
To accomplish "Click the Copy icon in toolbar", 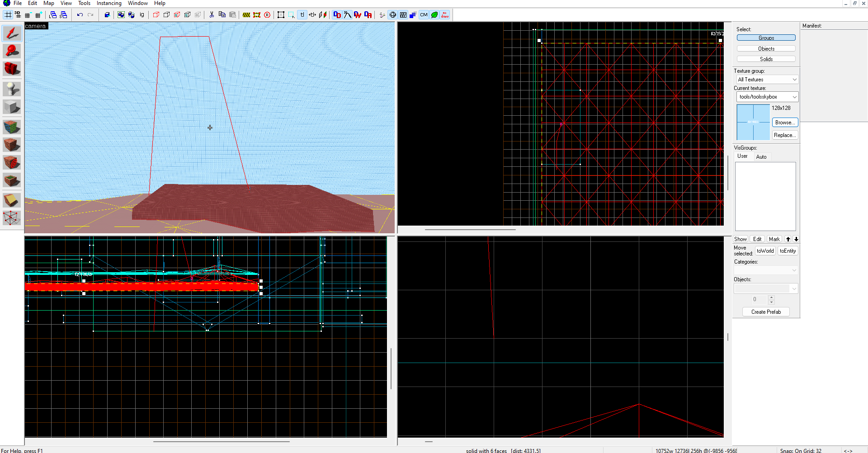I will point(222,15).
